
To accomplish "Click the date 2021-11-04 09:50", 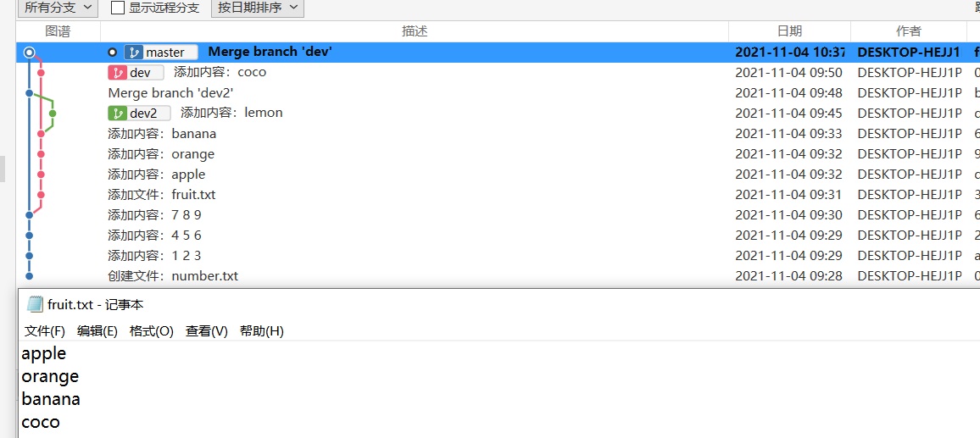I will 788,73.
